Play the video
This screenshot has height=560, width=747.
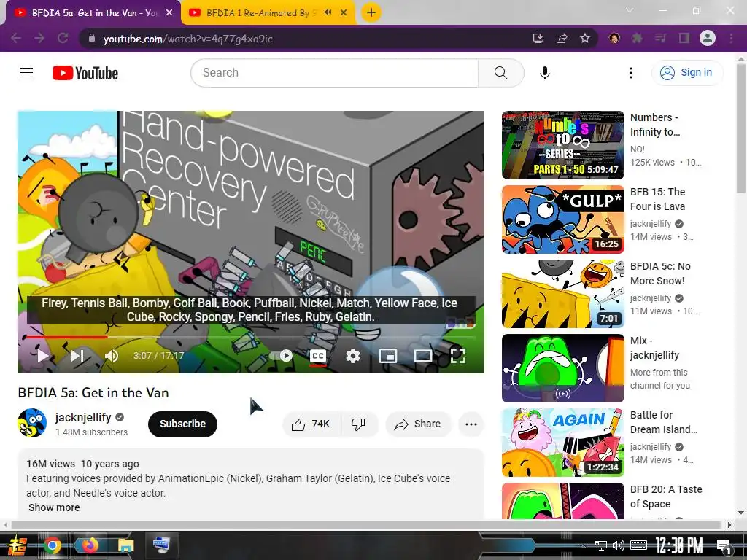[43, 356]
